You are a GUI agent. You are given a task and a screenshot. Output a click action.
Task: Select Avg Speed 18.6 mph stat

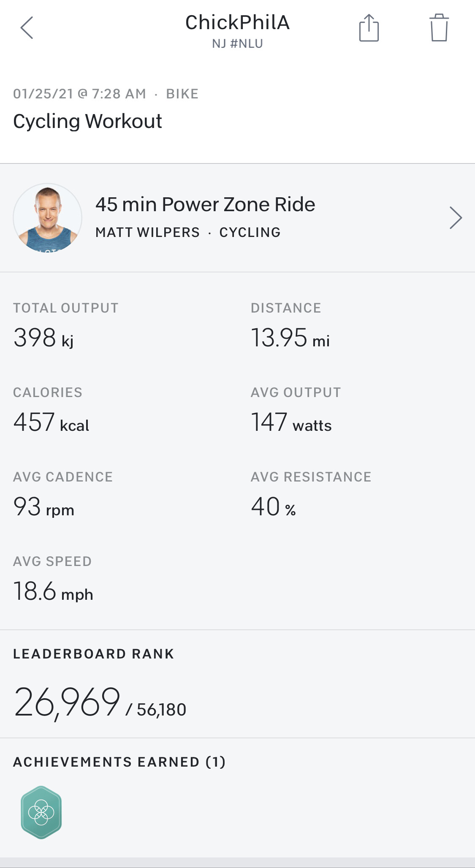pyautogui.click(x=53, y=591)
